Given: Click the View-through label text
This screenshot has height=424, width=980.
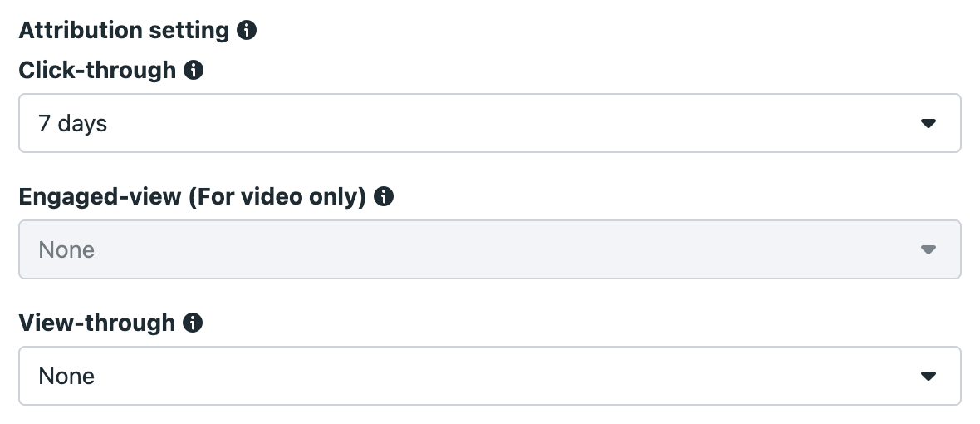Looking at the screenshot, I should [97, 323].
